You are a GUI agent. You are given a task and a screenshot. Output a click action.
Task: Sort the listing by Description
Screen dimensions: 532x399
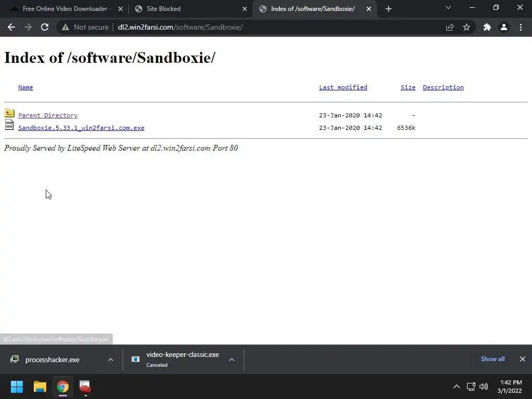point(443,87)
